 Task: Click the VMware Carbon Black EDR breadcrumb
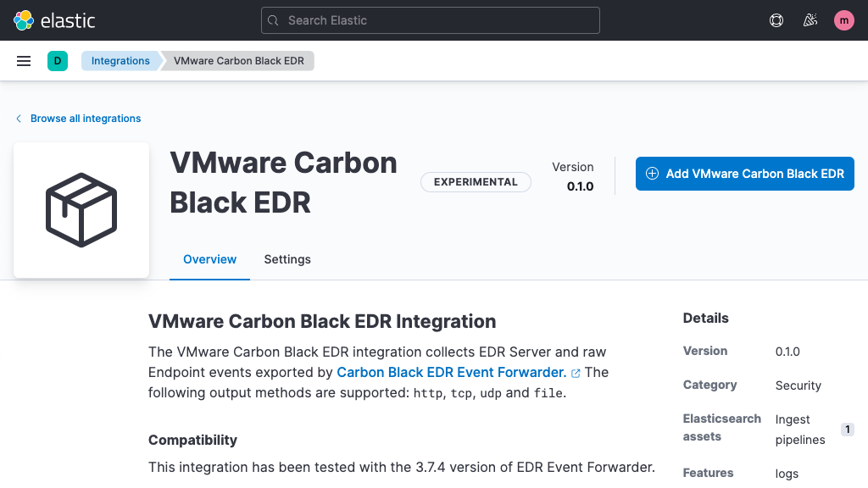coord(238,61)
